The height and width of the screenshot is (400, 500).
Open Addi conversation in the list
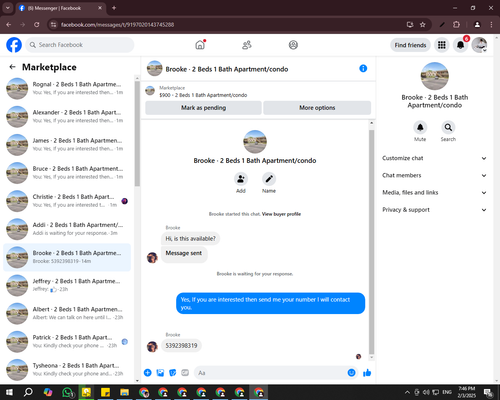pos(67,229)
